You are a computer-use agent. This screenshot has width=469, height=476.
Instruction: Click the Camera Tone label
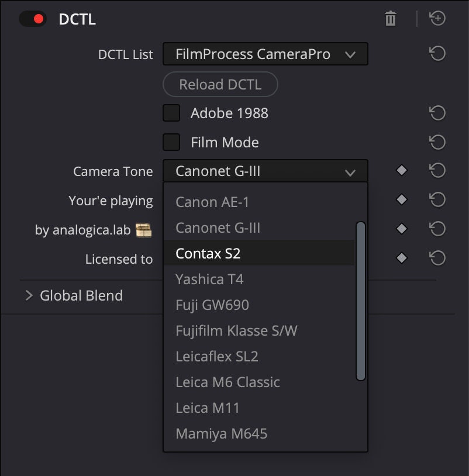pos(113,171)
